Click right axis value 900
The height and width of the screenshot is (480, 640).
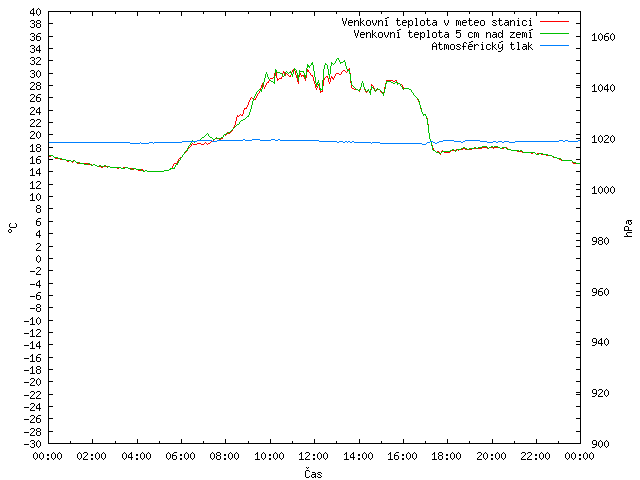click(600, 444)
